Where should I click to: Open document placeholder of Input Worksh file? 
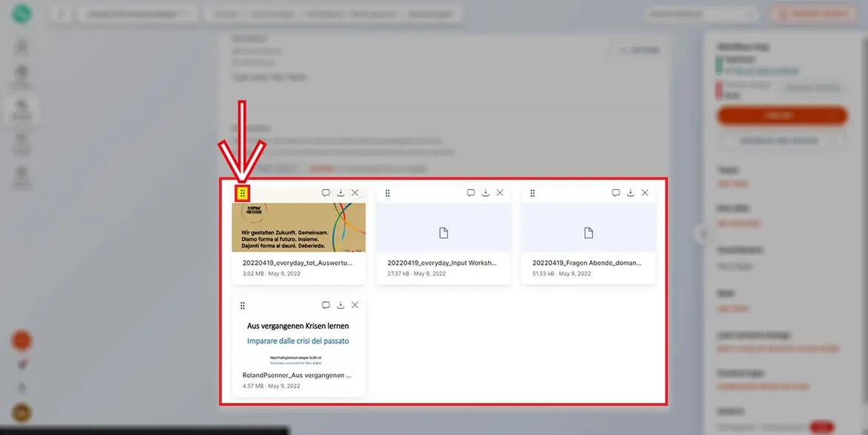click(443, 233)
